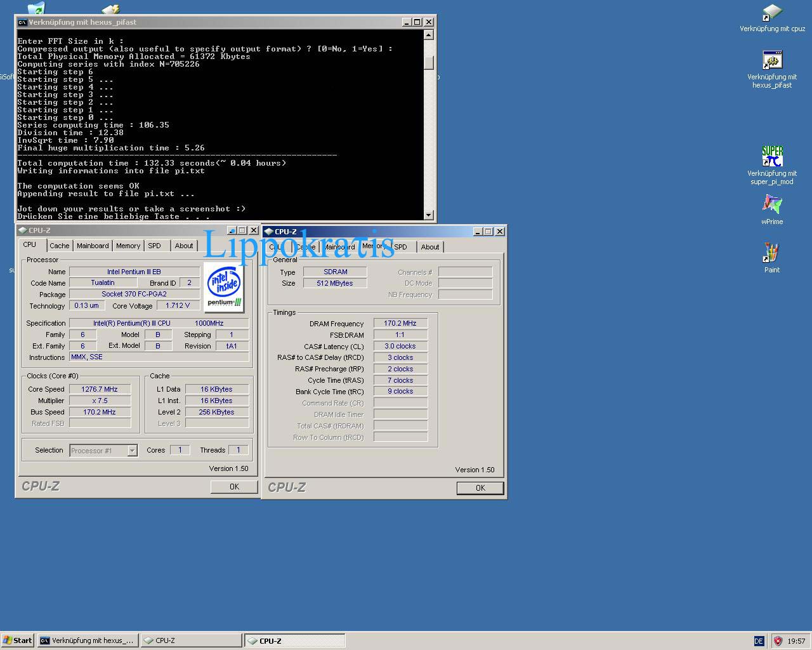Click CAS# Latency 3.0 clocks value
The width and height of the screenshot is (812, 650).
tap(400, 346)
